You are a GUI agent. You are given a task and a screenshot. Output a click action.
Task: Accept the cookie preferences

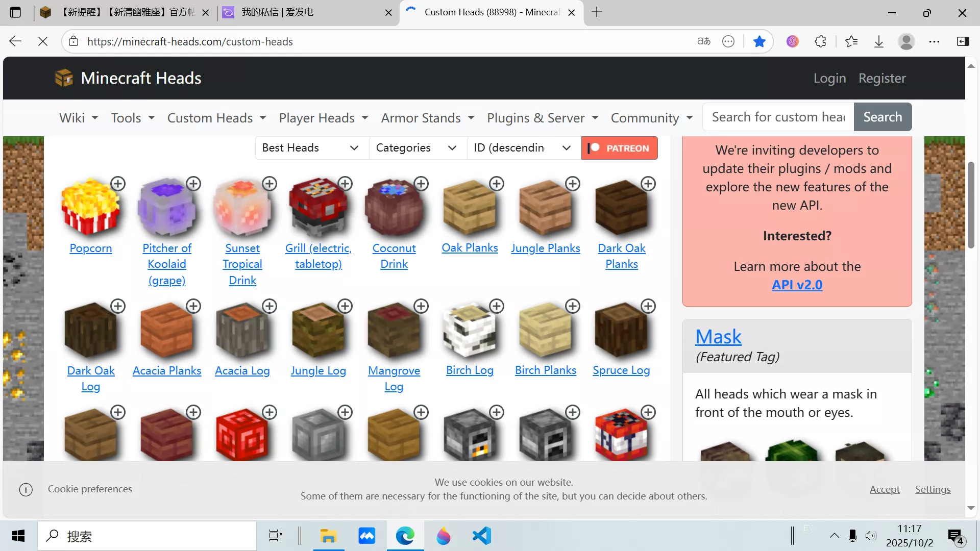pyautogui.click(x=884, y=489)
